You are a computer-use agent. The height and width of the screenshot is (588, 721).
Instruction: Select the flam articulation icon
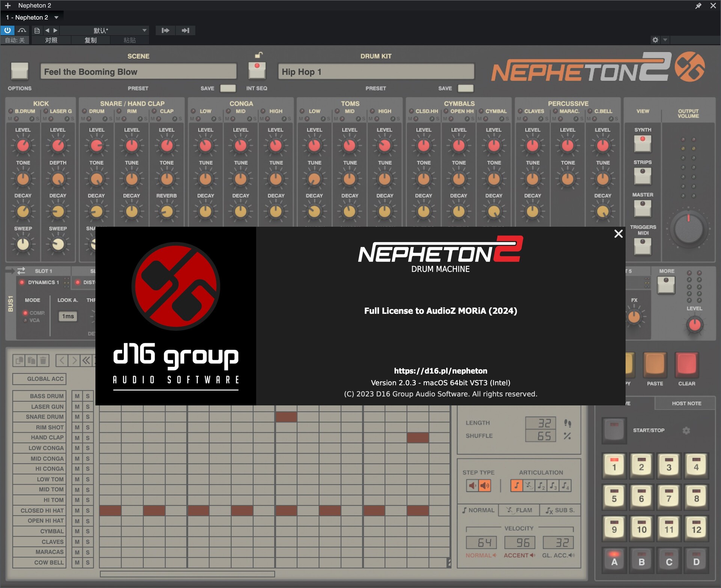[529, 485]
